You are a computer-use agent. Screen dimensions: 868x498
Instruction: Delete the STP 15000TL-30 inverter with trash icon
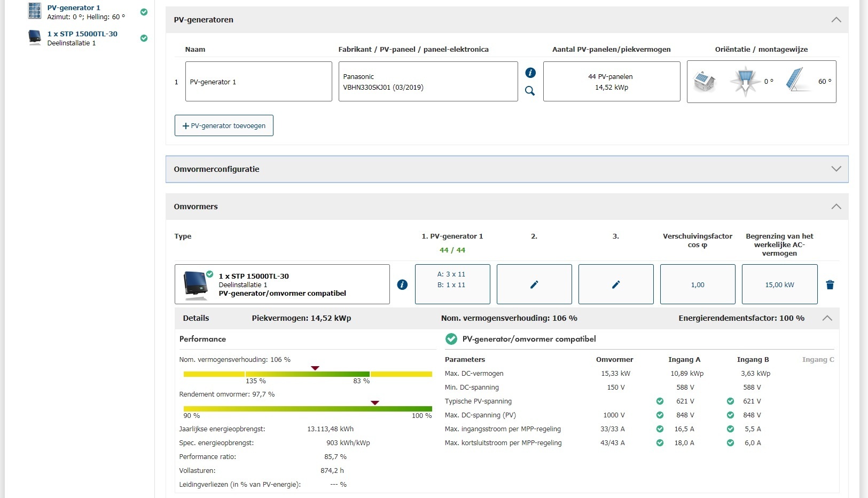[x=830, y=285]
